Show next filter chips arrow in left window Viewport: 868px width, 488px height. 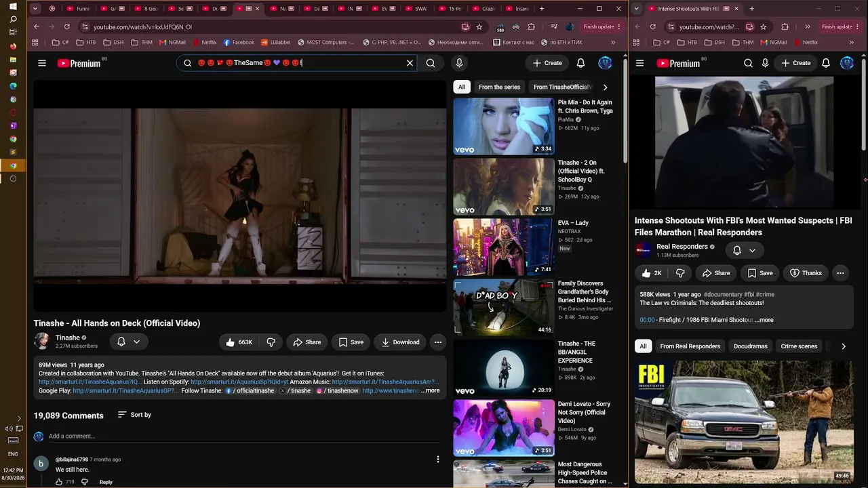point(605,87)
